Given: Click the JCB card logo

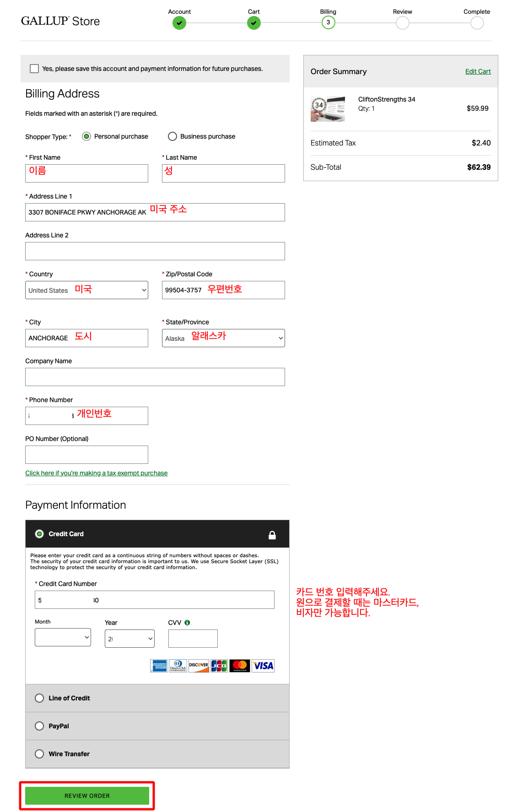Looking at the screenshot, I should click(219, 666).
